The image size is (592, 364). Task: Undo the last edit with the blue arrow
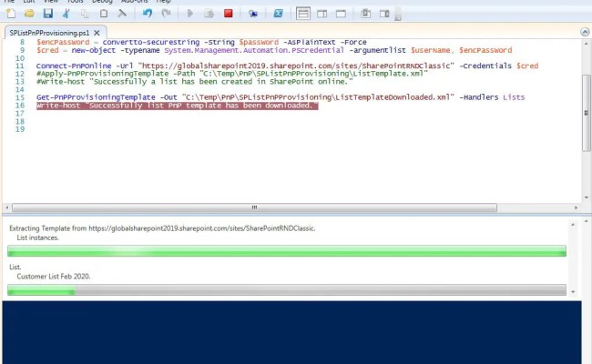click(x=148, y=14)
